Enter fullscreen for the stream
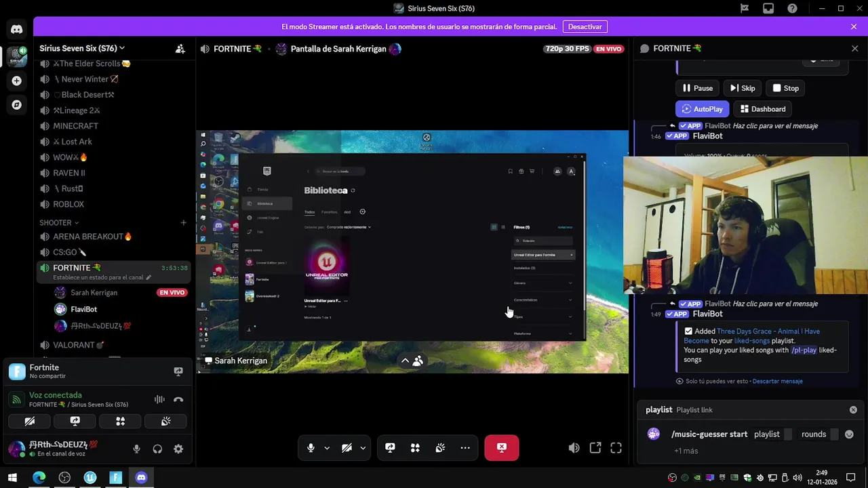This screenshot has height=488, width=868. [616, 447]
